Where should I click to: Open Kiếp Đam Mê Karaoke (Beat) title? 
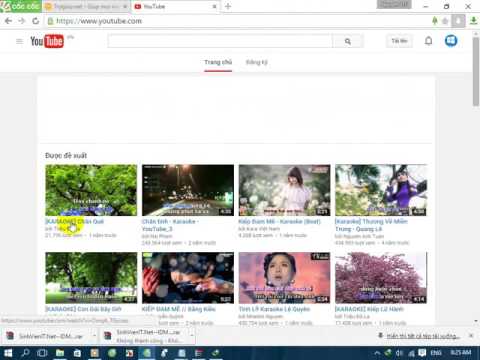279,221
